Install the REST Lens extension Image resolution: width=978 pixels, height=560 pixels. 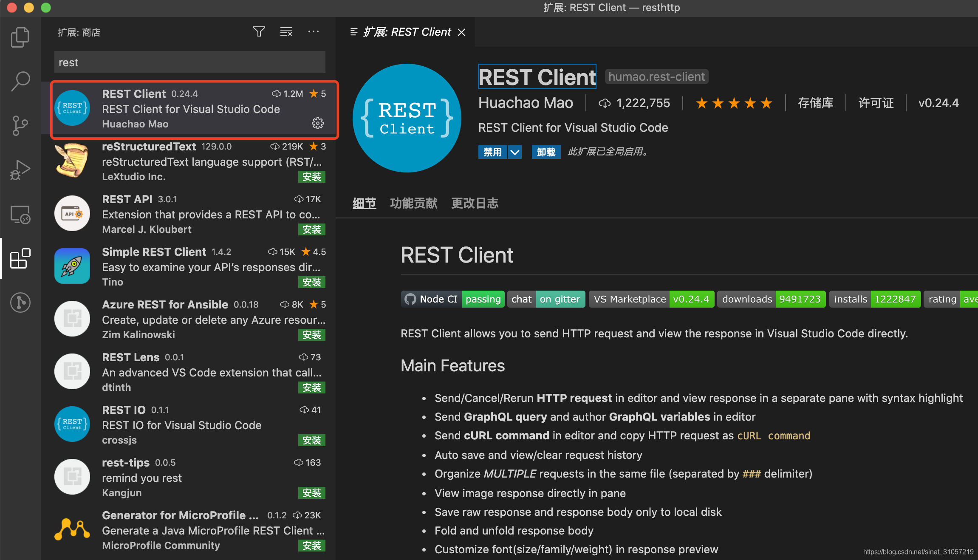(x=312, y=387)
